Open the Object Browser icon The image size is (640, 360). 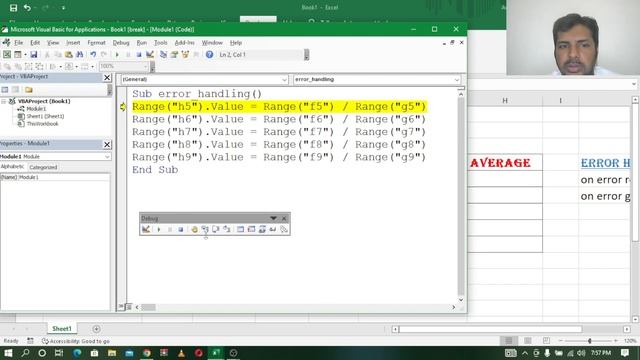coord(185,54)
